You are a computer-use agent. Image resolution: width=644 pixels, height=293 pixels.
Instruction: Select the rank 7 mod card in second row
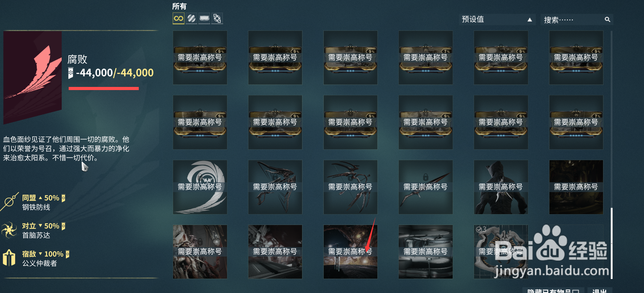click(x=576, y=122)
